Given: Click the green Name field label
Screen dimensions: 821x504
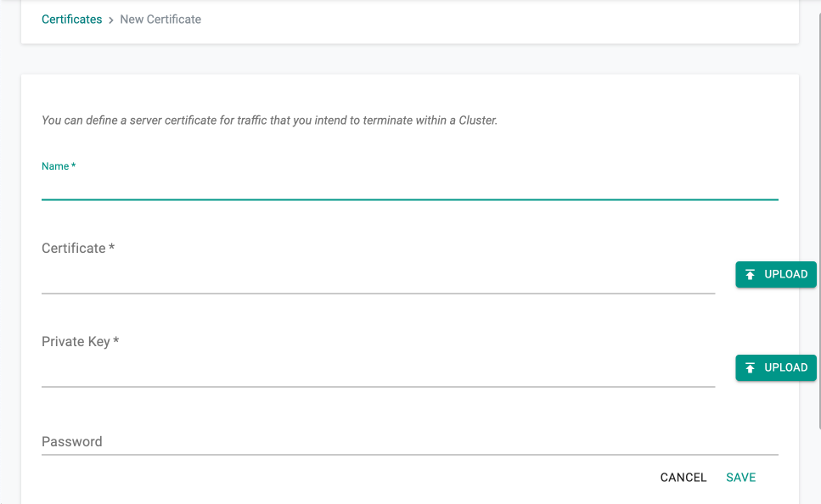Looking at the screenshot, I should click(x=59, y=166).
